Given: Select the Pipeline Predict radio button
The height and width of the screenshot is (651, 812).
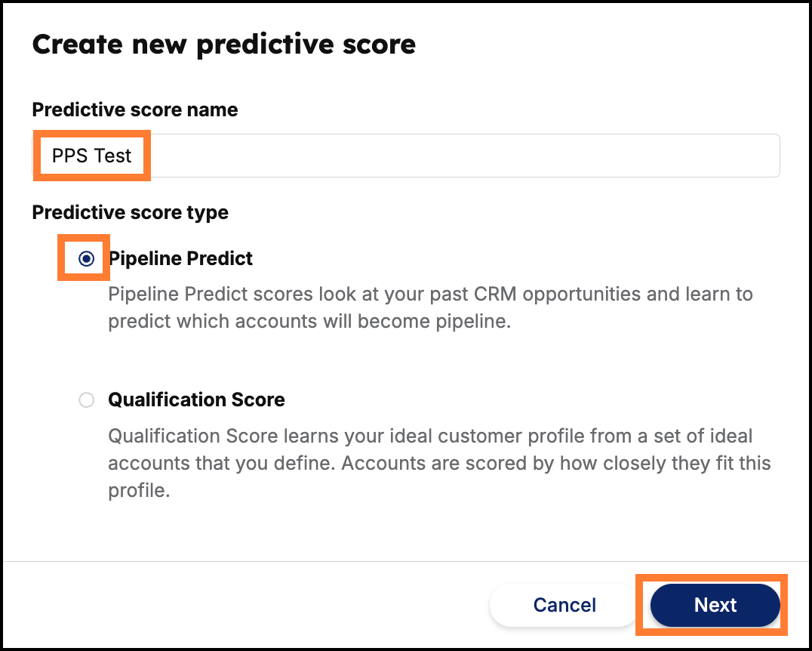Looking at the screenshot, I should [x=87, y=258].
